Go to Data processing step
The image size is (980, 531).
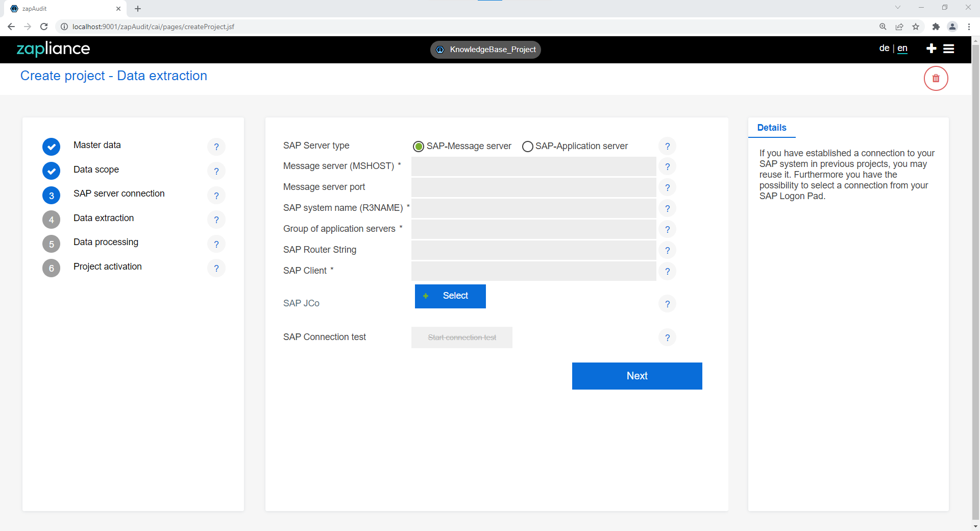tap(106, 242)
